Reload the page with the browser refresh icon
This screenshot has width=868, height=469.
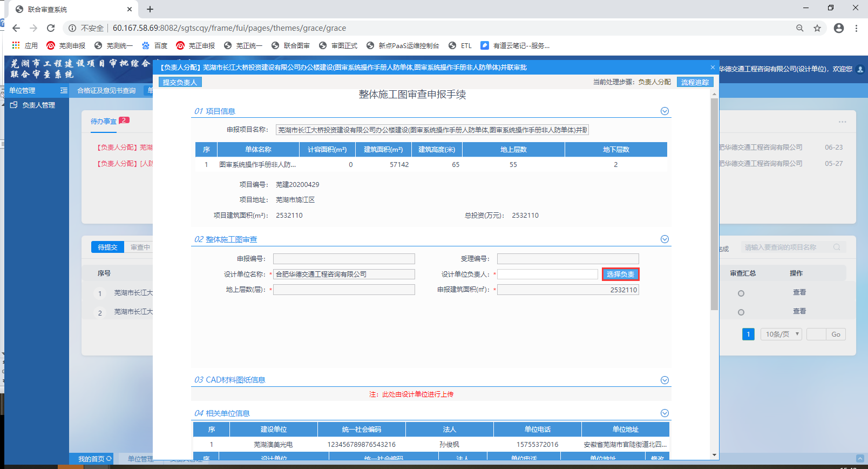[x=51, y=28]
